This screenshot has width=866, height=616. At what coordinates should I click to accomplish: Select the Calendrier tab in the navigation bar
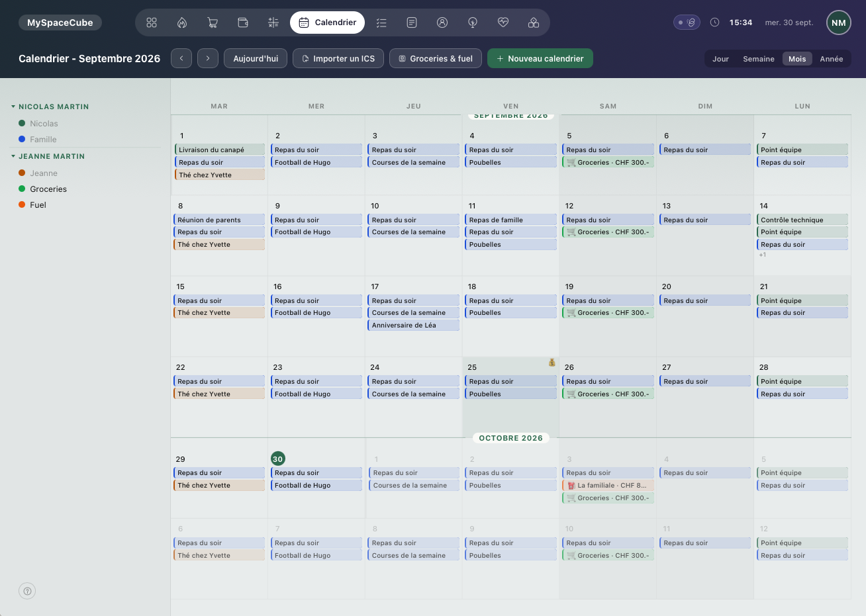[327, 22]
